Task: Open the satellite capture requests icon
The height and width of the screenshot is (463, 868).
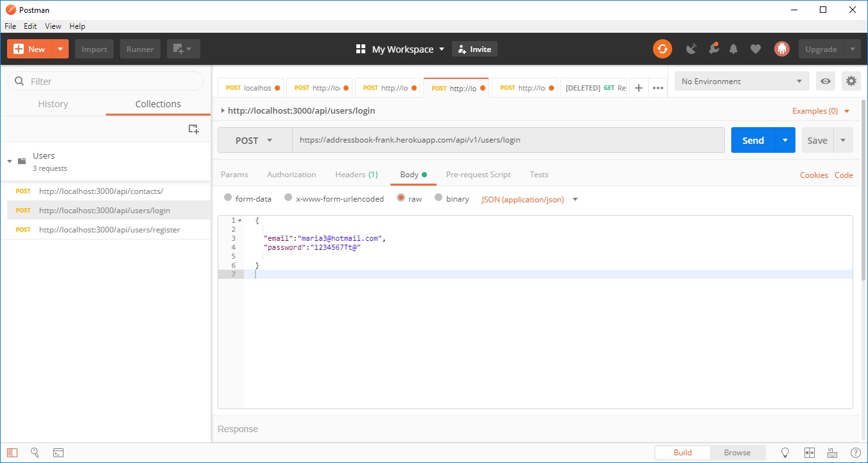Action: point(691,49)
